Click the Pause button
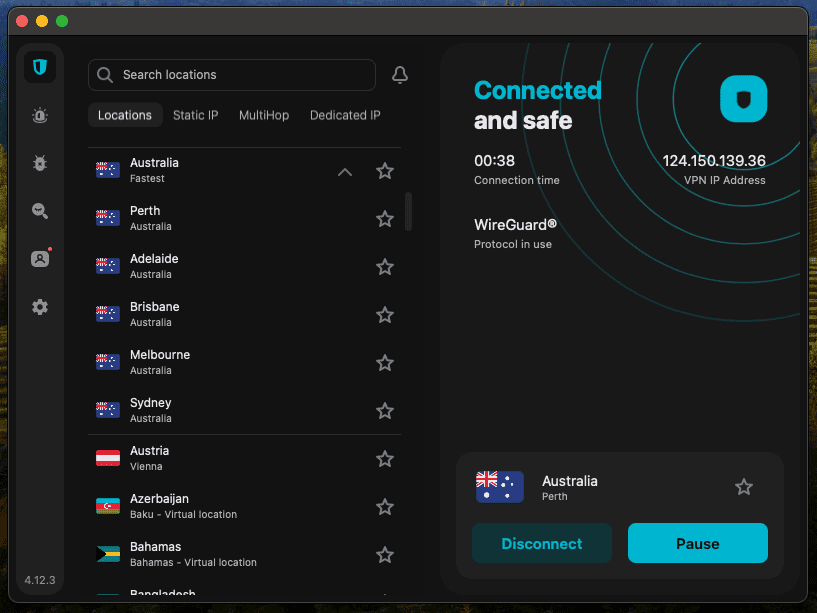This screenshot has height=613, width=817. [x=698, y=543]
